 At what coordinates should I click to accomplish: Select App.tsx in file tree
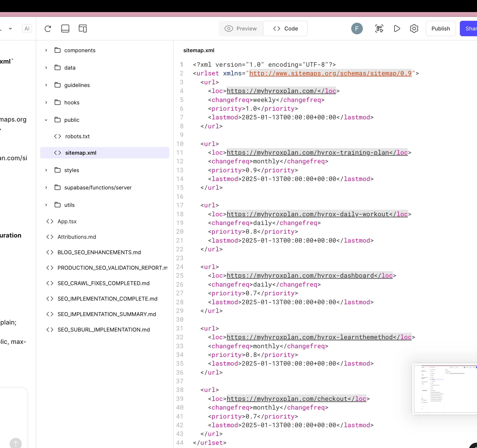coord(67,221)
